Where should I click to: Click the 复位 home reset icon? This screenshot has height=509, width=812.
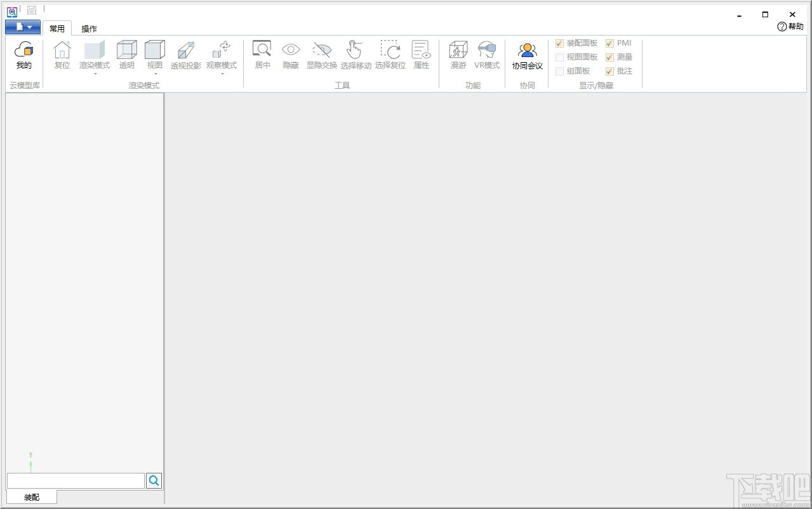coord(62,55)
